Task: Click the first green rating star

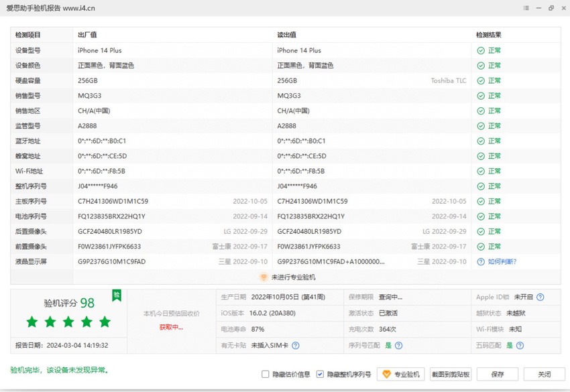Action: point(32,322)
